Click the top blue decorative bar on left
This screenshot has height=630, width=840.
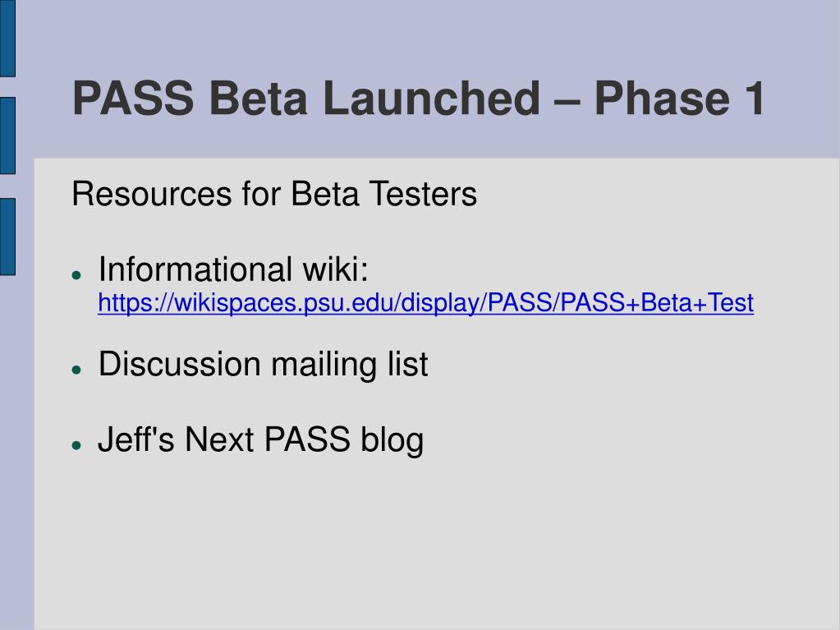[x=7, y=38]
